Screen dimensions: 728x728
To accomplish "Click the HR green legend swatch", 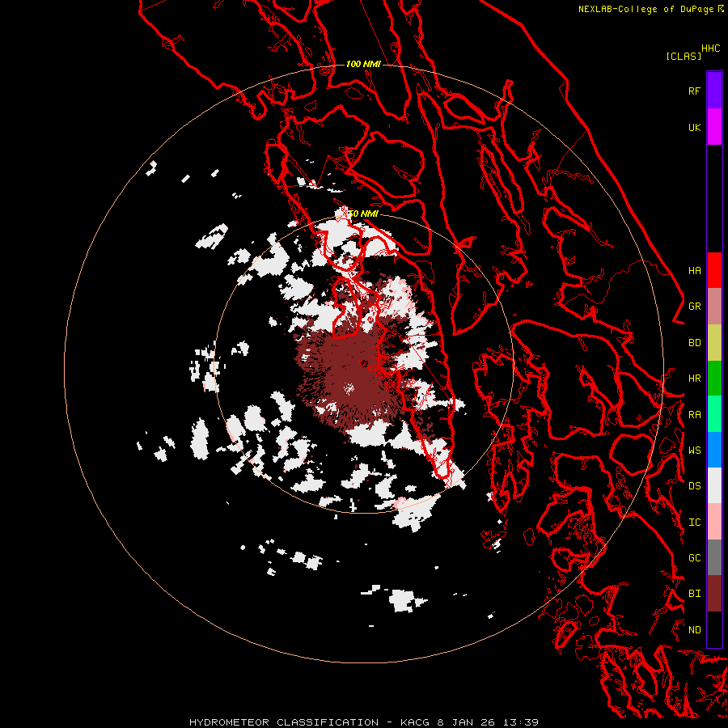I will pos(714,378).
